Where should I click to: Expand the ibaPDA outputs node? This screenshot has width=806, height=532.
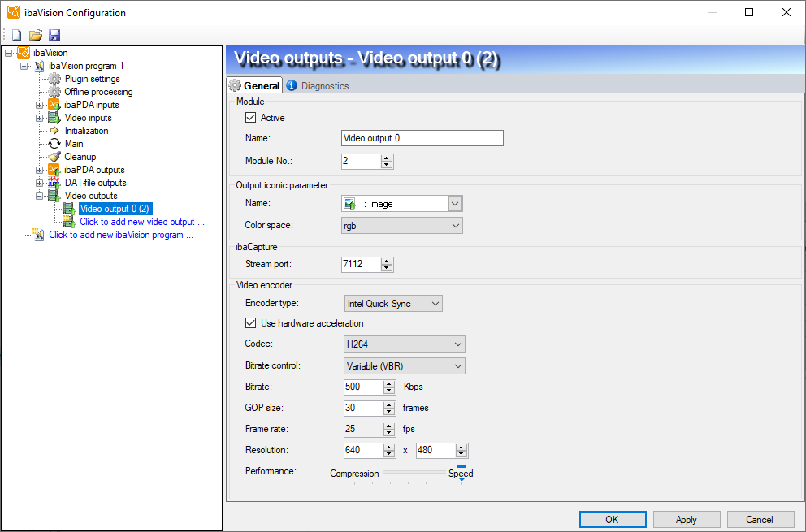[40, 170]
